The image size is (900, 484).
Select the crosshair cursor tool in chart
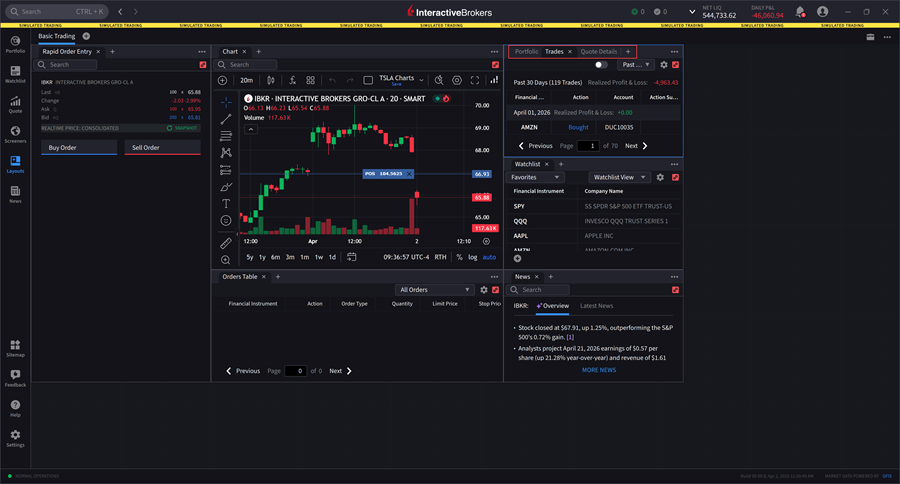coord(226,101)
